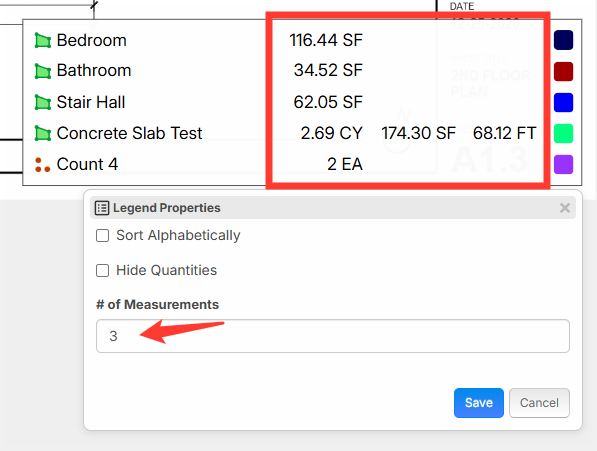
Task: Save the legend properties
Action: pos(479,403)
